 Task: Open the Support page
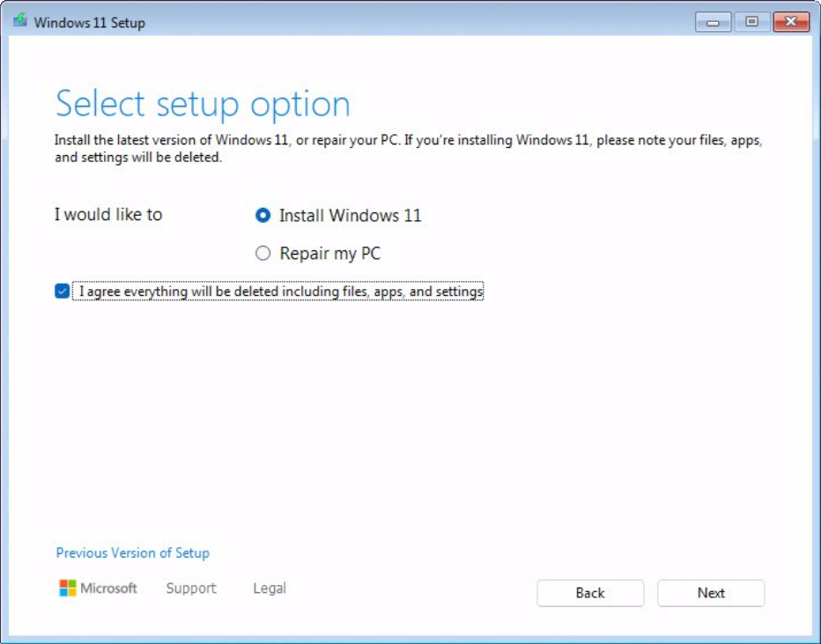[x=191, y=588]
